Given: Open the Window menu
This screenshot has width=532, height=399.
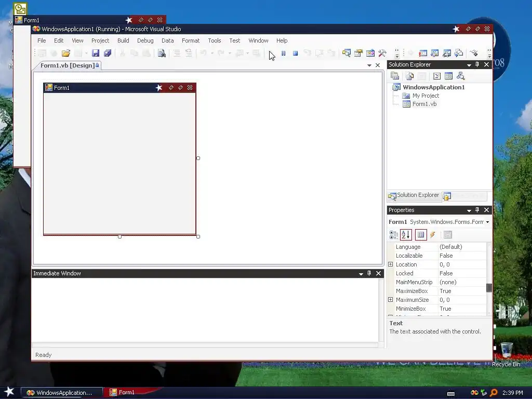Looking at the screenshot, I should coord(258,41).
